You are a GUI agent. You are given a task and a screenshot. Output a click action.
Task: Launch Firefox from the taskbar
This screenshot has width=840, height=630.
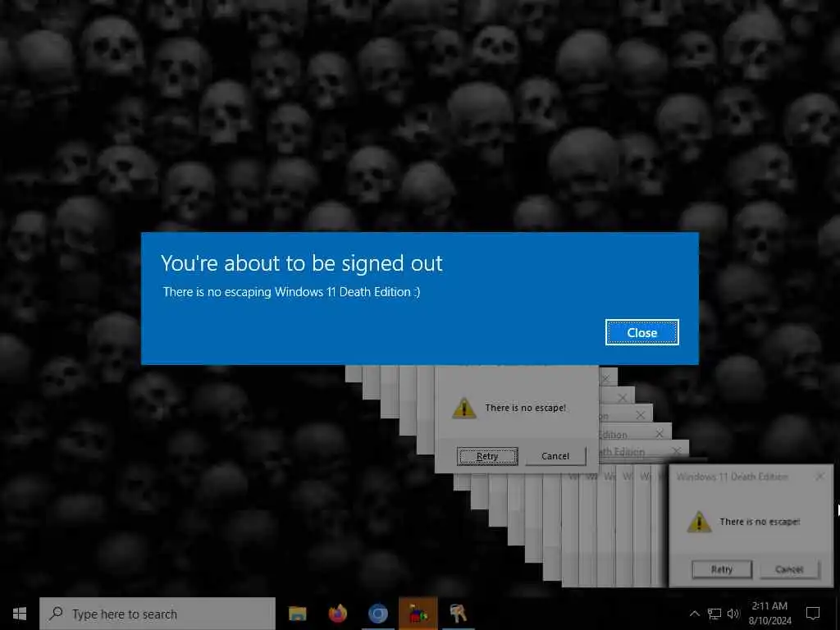pos(337,614)
